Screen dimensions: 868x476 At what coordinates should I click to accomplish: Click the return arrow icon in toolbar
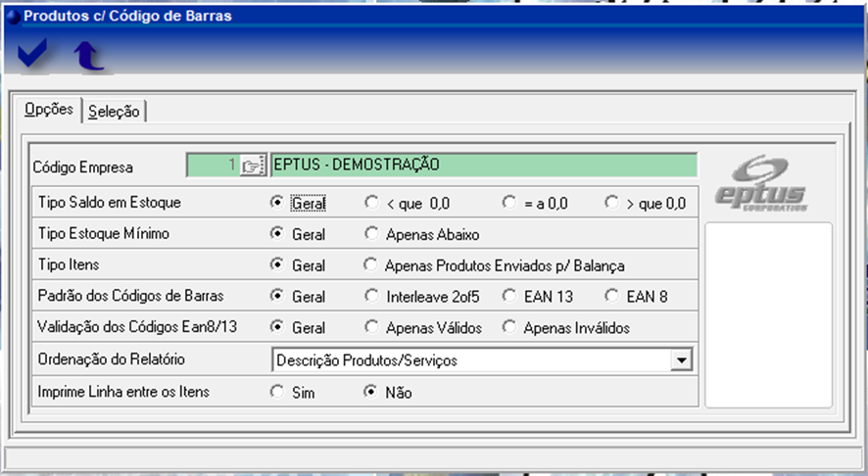click(88, 57)
